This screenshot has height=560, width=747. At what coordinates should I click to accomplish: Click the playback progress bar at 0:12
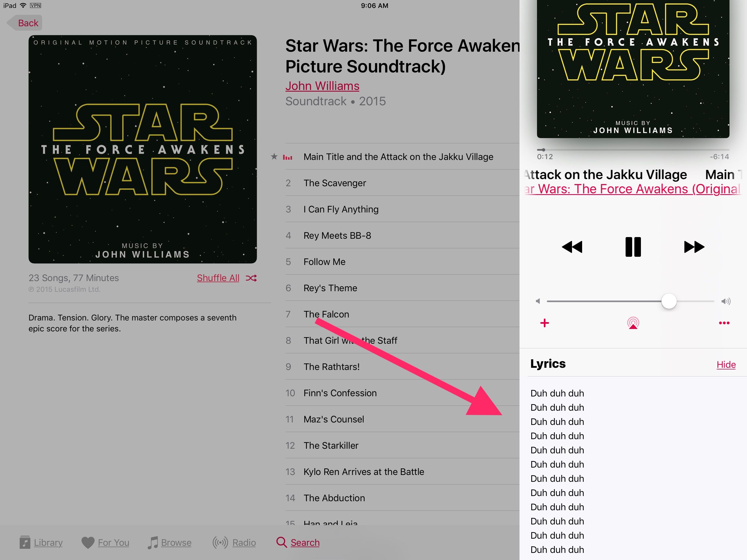click(x=542, y=149)
